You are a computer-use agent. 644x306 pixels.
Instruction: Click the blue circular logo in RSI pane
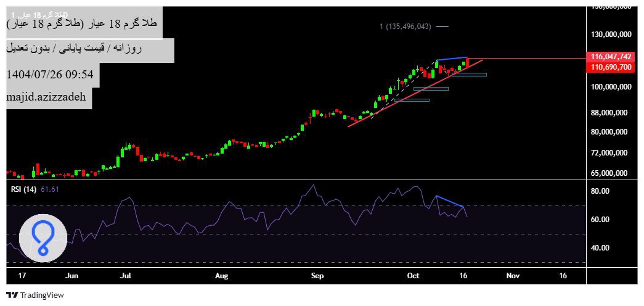43,238
